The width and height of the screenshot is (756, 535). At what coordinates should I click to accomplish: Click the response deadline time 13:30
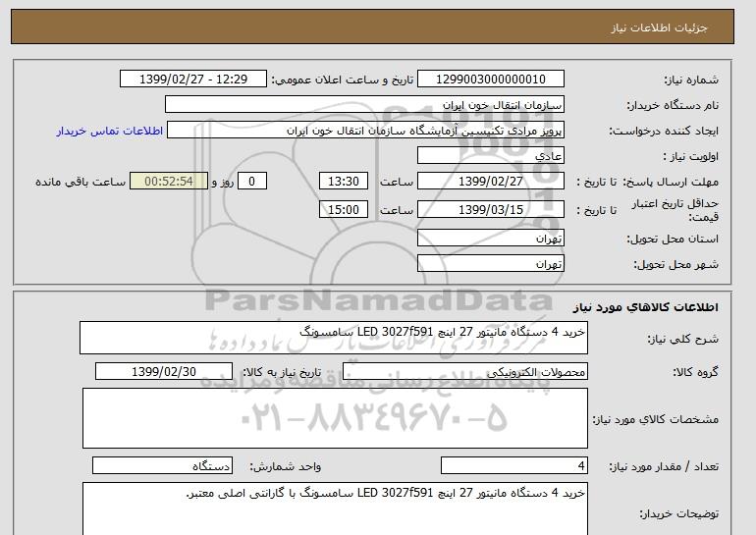pyautogui.click(x=344, y=182)
